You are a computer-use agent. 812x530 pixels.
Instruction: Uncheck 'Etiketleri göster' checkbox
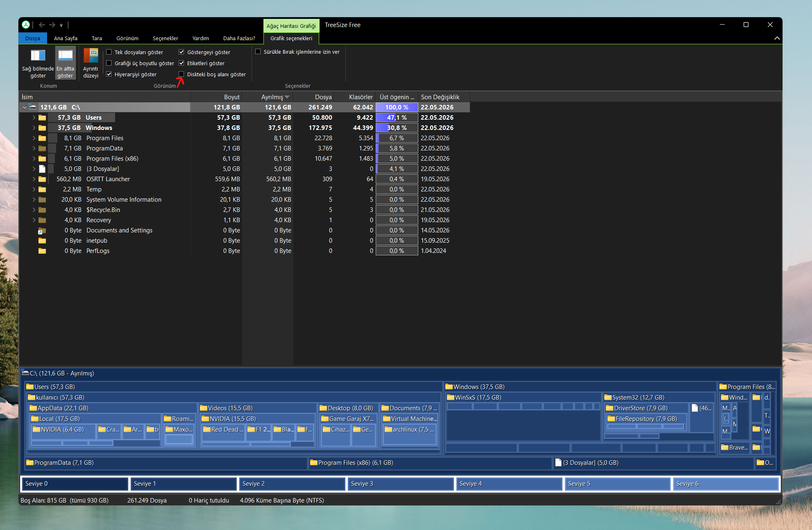(181, 63)
